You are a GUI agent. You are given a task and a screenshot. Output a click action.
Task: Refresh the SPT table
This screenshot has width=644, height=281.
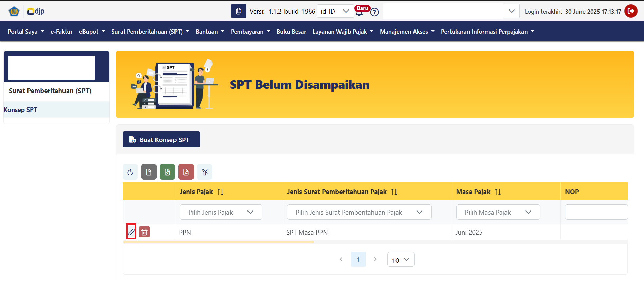130,172
